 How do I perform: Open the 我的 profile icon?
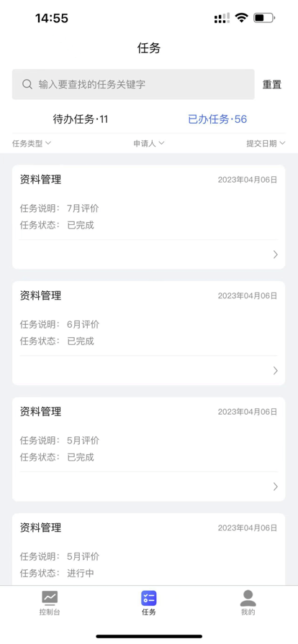pyautogui.click(x=248, y=598)
